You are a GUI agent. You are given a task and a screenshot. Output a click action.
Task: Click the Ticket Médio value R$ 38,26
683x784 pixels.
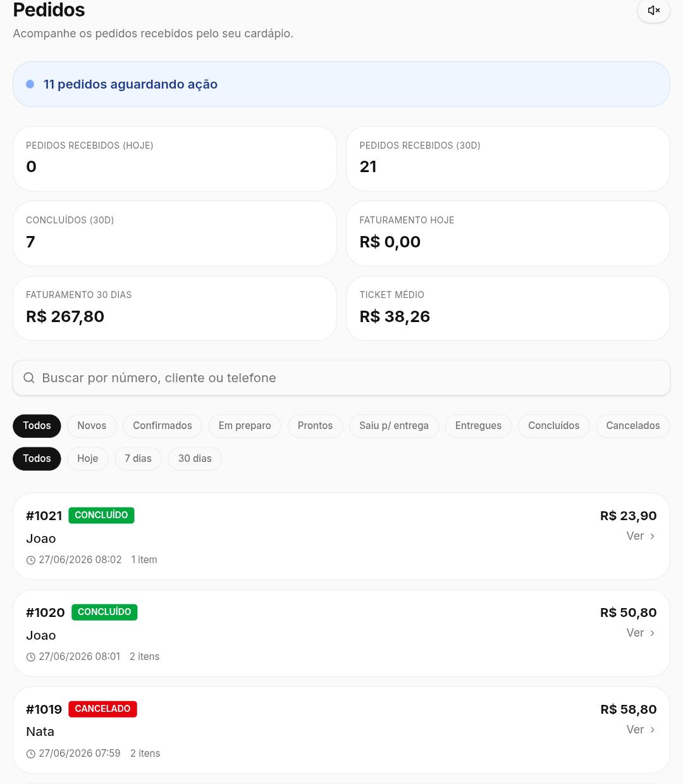tap(395, 316)
